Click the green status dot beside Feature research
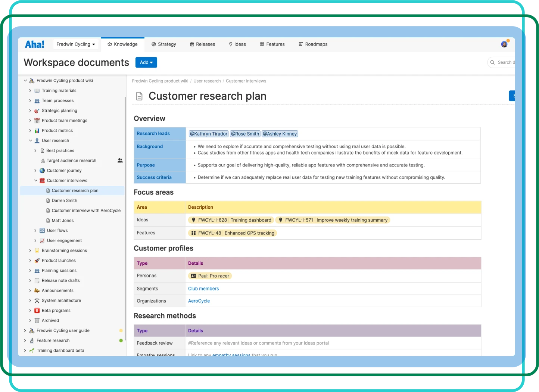The height and width of the screenshot is (392, 539). tap(121, 340)
